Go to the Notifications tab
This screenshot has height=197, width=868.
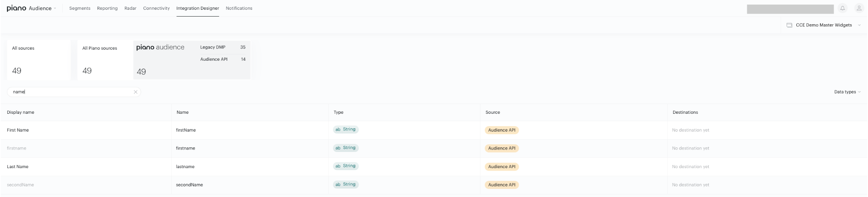click(239, 8)
